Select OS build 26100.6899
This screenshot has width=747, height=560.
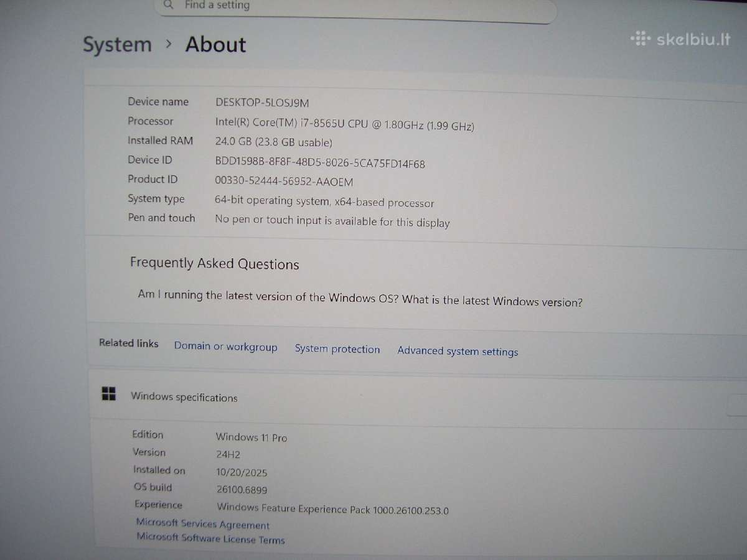point(242,490)
